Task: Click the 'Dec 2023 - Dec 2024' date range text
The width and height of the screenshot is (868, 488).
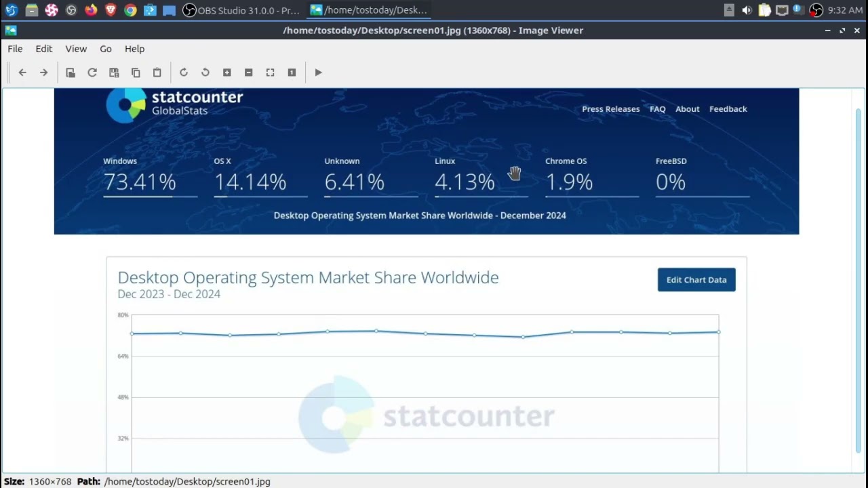Action: (x=169, y=294)
